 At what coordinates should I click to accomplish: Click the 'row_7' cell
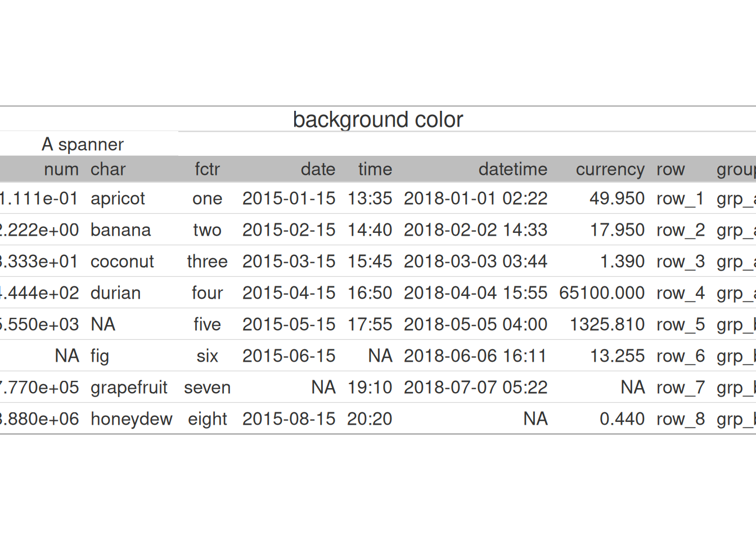[681, 388]
